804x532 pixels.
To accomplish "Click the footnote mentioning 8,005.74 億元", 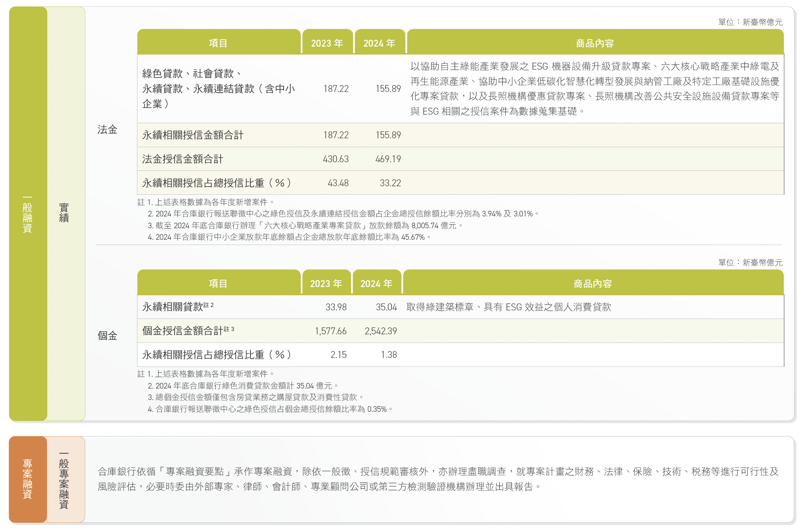I will point(305,225).
